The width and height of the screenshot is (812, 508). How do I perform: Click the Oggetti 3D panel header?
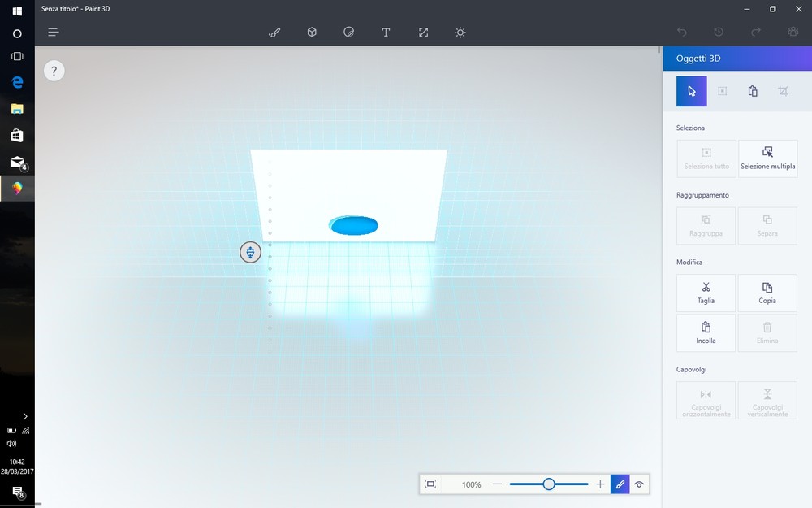pos(737,59)
